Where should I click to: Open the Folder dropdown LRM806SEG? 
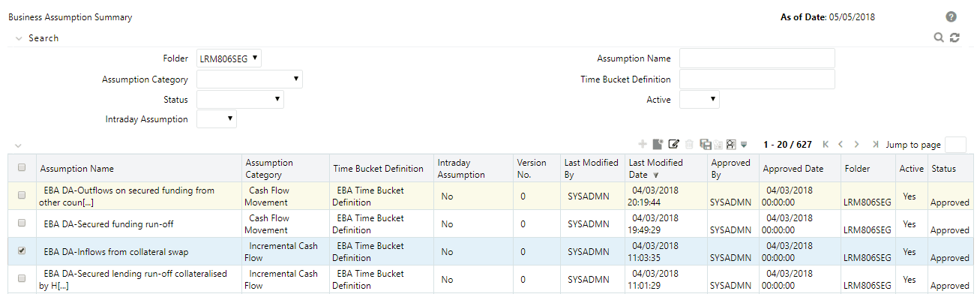[x=229, y=58]
